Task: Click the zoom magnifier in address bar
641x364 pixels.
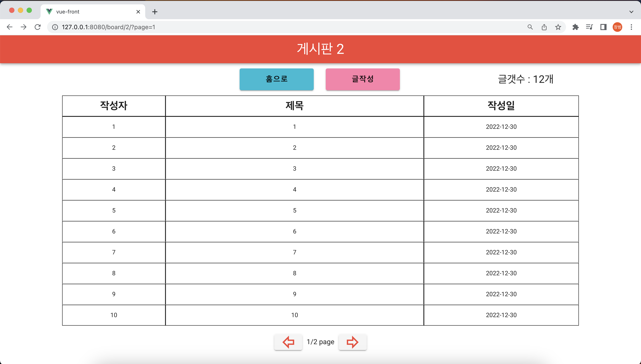Action: pos(530,27)
